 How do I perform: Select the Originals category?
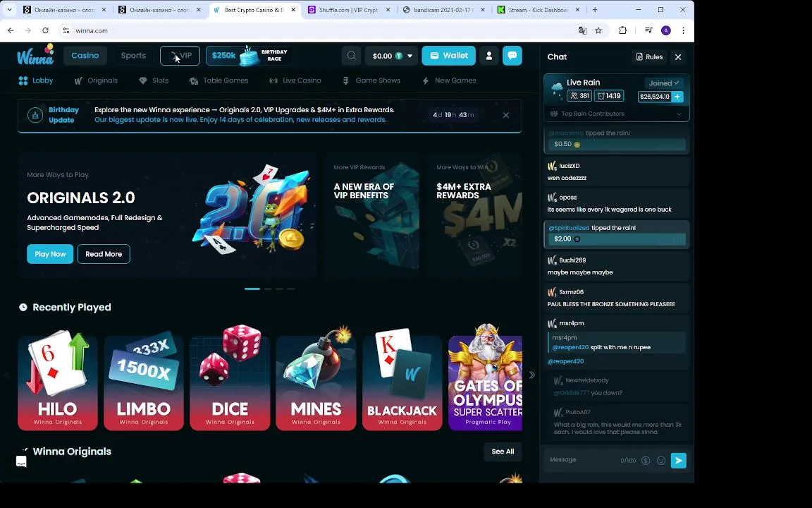[x=96, y=80]
